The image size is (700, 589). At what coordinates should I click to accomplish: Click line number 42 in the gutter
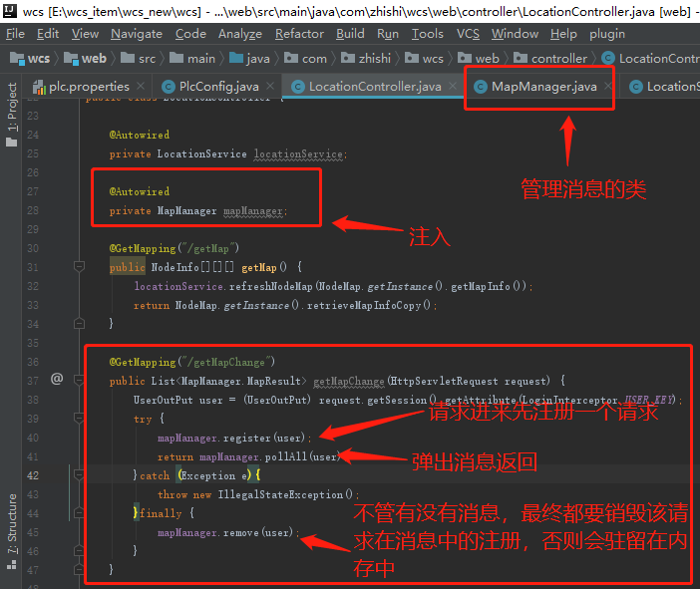point(33,475)
